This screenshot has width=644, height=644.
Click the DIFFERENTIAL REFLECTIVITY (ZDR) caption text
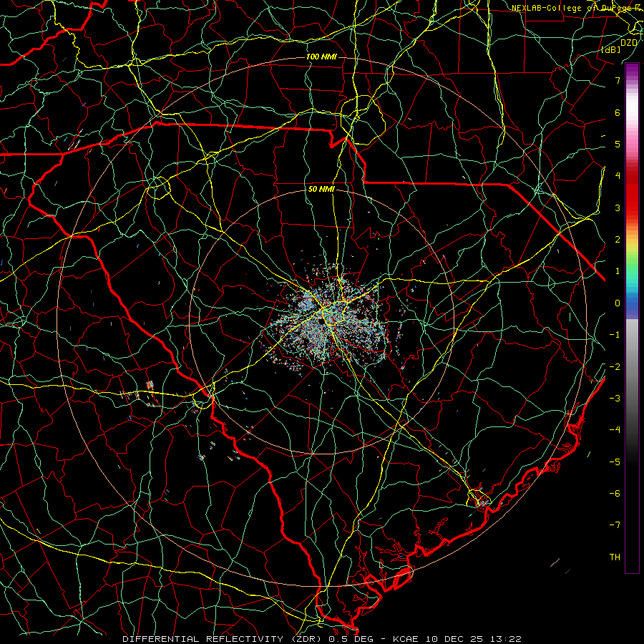tap(223, 639)
